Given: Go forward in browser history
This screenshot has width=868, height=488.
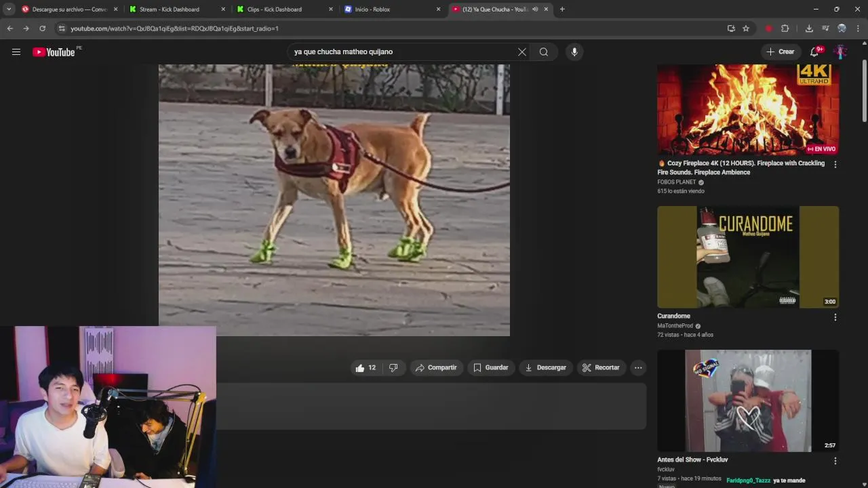Looking at the screenshot, I should tap(26, 28).
